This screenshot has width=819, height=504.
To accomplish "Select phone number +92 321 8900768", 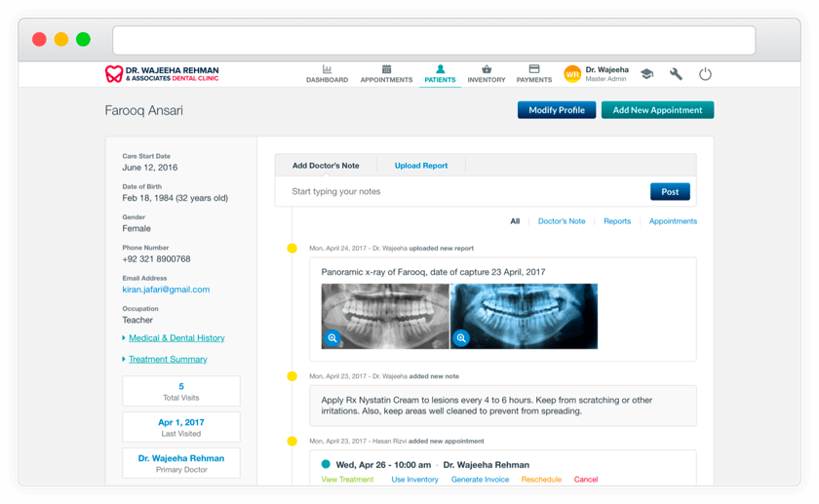I will pos(156,259).
